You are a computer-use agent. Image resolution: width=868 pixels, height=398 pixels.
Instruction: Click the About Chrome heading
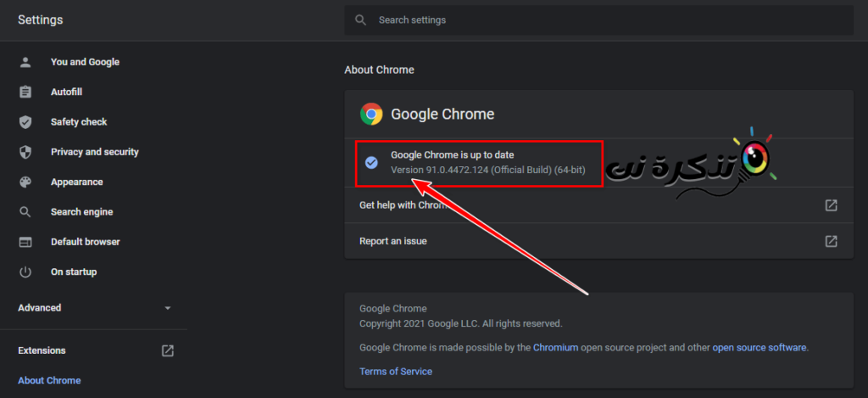(379, 70)
